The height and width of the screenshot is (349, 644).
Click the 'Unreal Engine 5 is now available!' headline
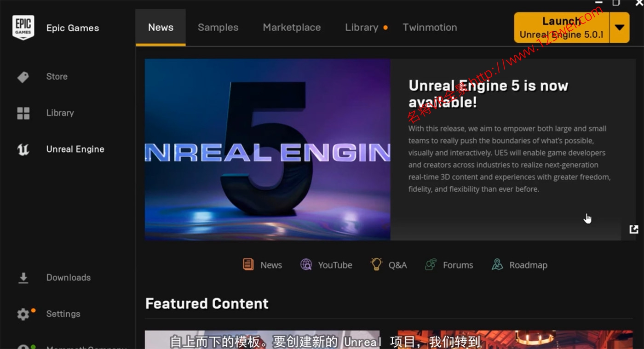(488, 94)
